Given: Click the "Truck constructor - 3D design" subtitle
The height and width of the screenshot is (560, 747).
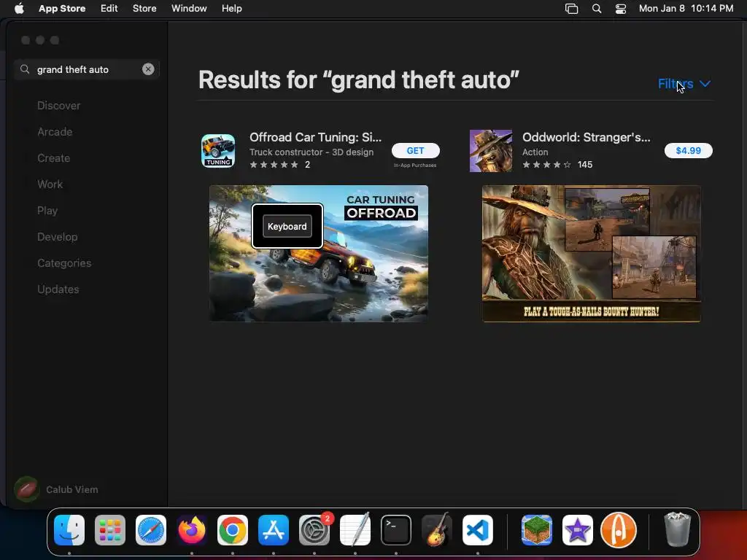Looking at the screenshot, I should [x=311, y=152].
